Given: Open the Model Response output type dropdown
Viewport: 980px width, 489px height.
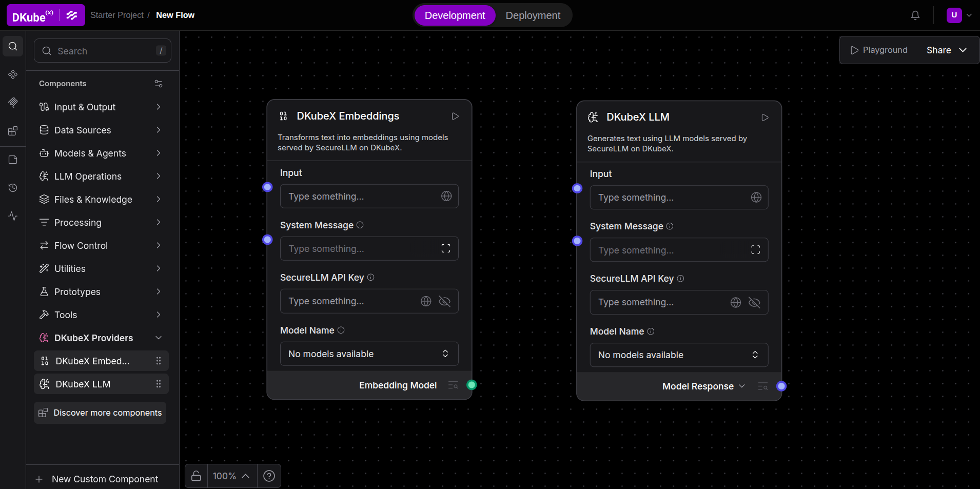Looking at the screenshot, I should 703,386.
